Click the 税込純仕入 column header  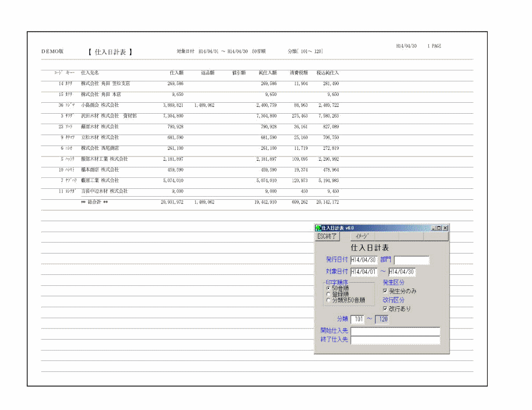coord(328,73)
